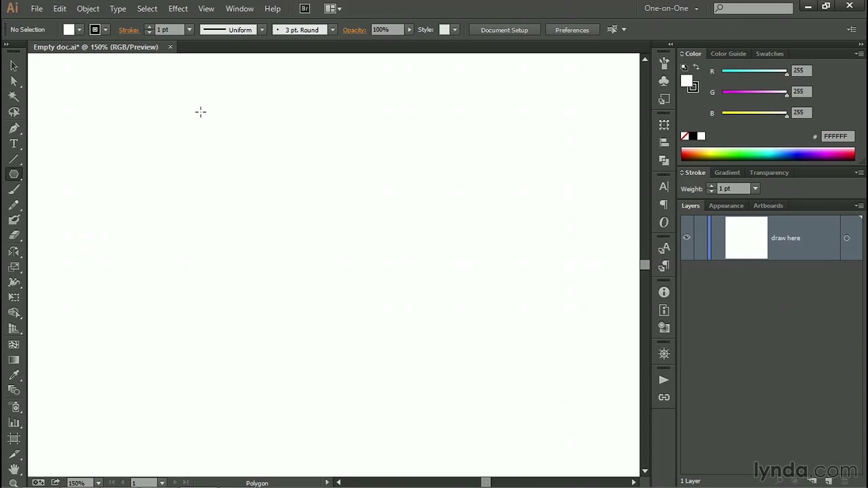Switch to the Color Guide tab
The image size is (868, 488).
tap(728, 54)
